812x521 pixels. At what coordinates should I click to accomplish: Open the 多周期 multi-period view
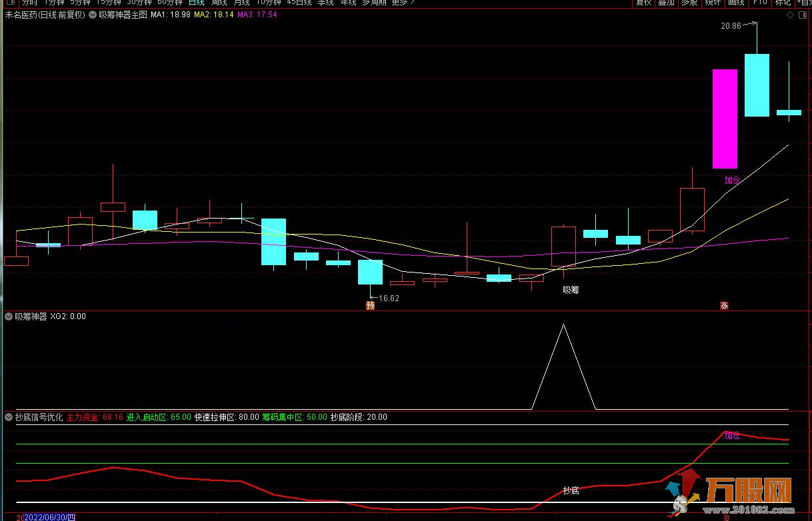point(374,3)
